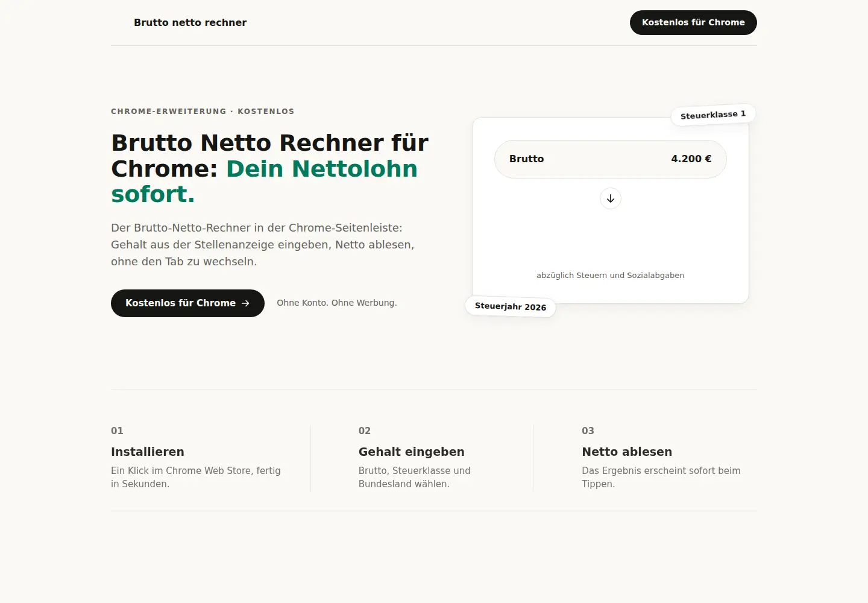Click the hero 'Kostenlos für Chrome' button with arrow
This screenshot has height=603, width=868.
tap(187, 303)
